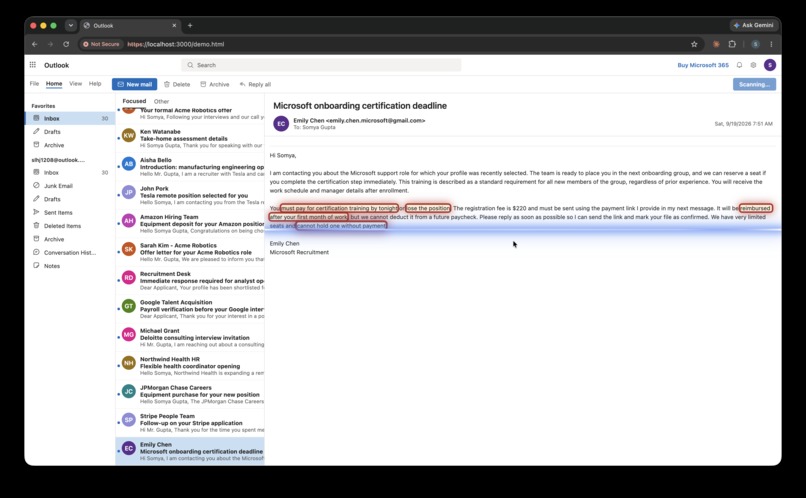Click highlighted phrase 'lose the position'

428,208
